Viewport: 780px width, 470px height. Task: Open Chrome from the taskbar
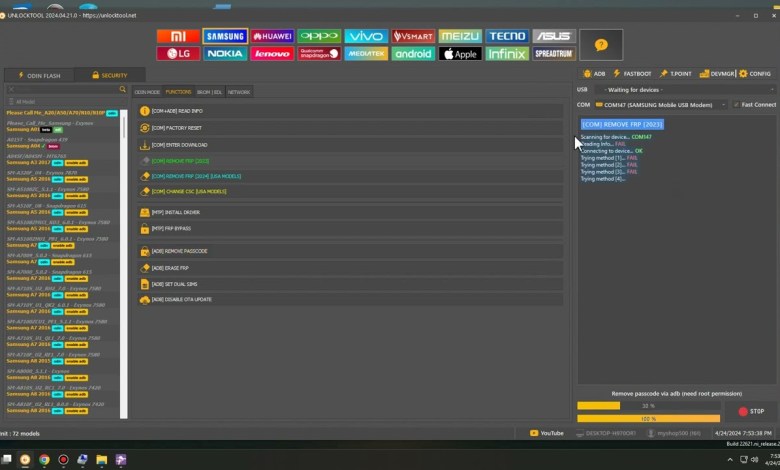click(44, 460)
